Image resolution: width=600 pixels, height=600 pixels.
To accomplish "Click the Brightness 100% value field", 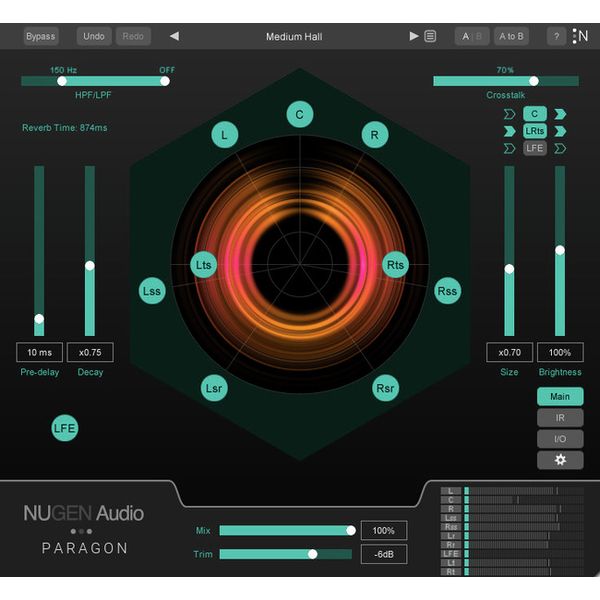I will click(x=560, y=352).
